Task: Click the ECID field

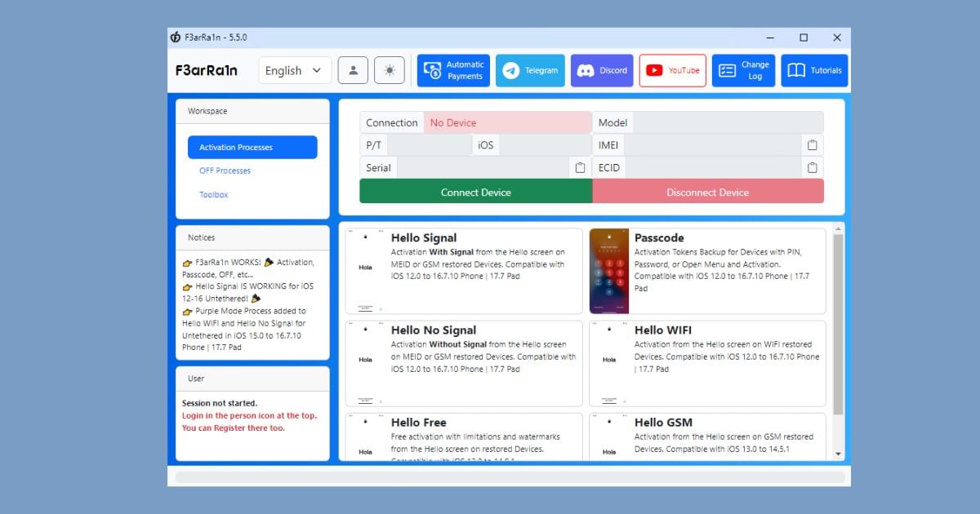Action: click(714, 168)
